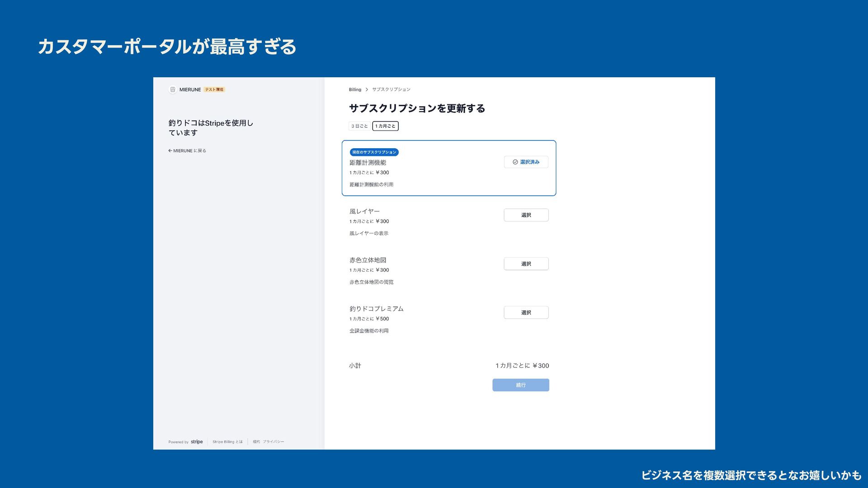Viewport: 868px width, 488px height.
Task: Click the check icon on the 選択済み button
Action: click(x=515, y=162)
